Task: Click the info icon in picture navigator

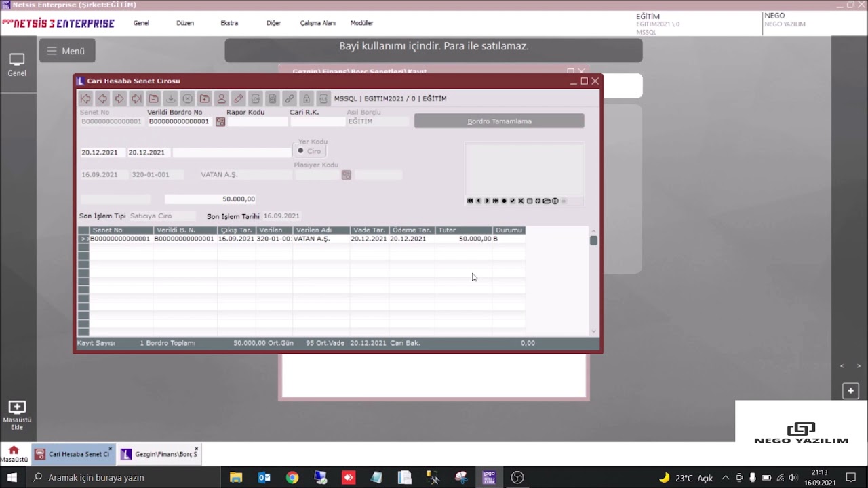Action: coord(555,201)
